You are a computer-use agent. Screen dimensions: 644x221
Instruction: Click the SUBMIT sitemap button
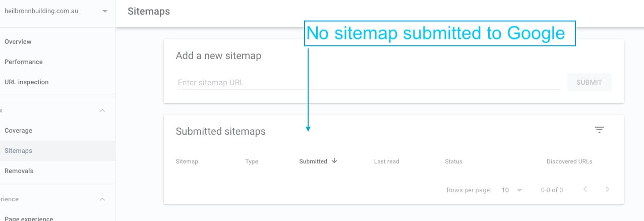[589, 82]
